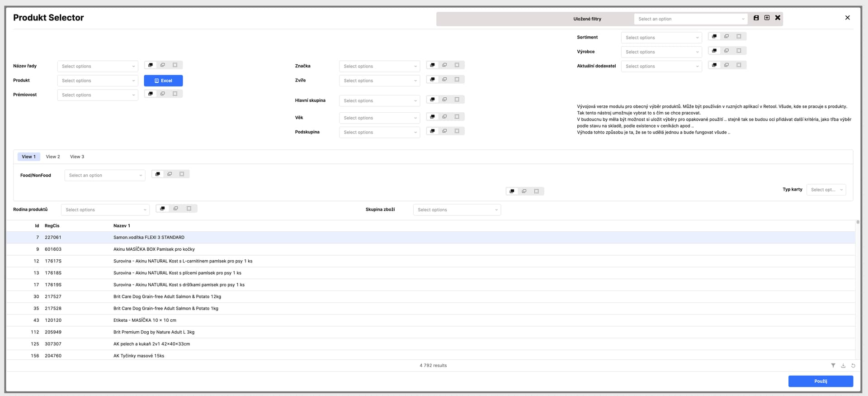Viewport: 868px width, 396px height.
Task: Set Food/NonFood to the outlined-stack mode
Action: 170,174
